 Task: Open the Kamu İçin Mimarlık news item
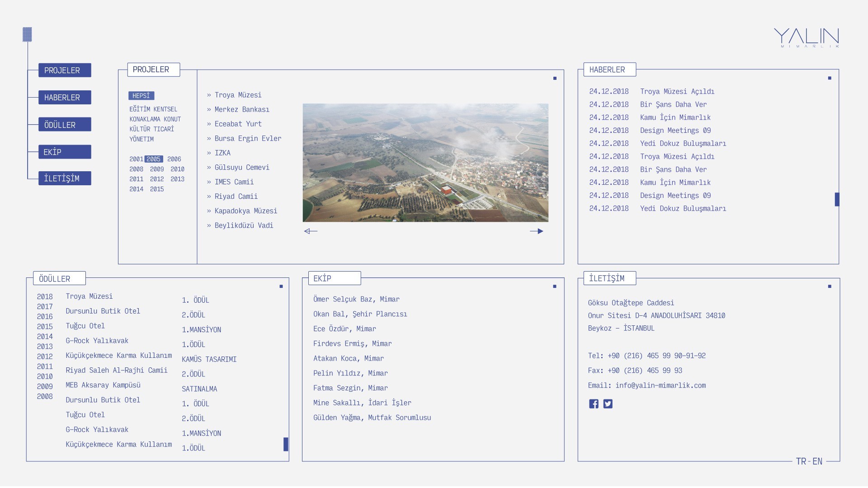[x=675, y=117]
